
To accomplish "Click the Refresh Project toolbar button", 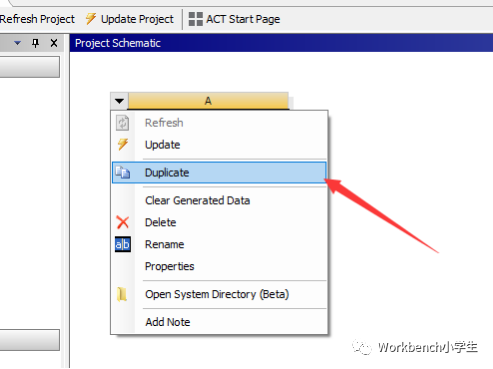I will (37, 19).
